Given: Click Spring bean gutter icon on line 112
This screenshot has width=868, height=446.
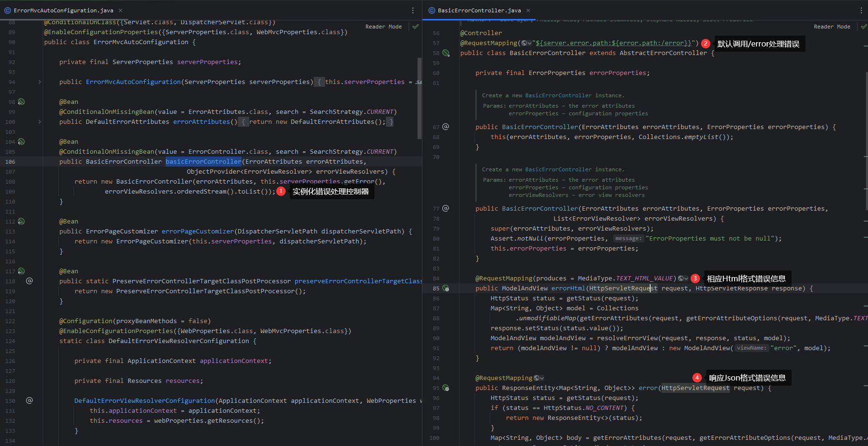Looking at the screenshot, I should (x=21, y=221).
